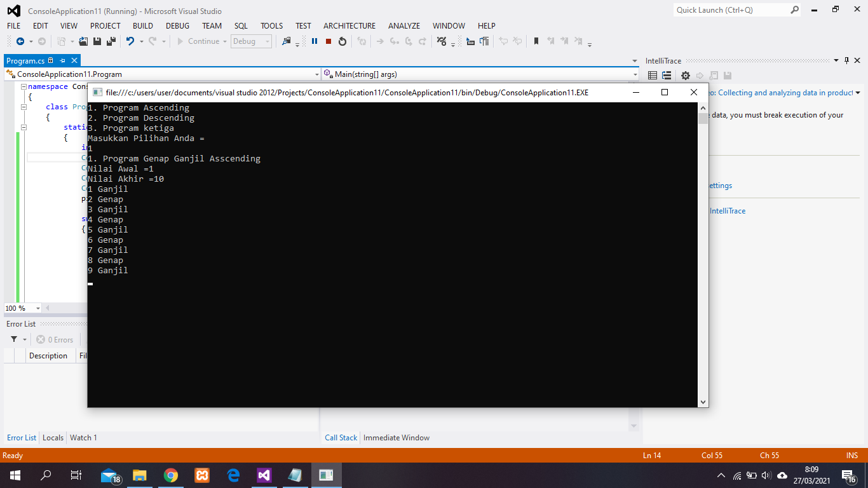868x488 pixels.
Task: Click the Save single-disk icon in toolbar
Action: click(97, 41)
